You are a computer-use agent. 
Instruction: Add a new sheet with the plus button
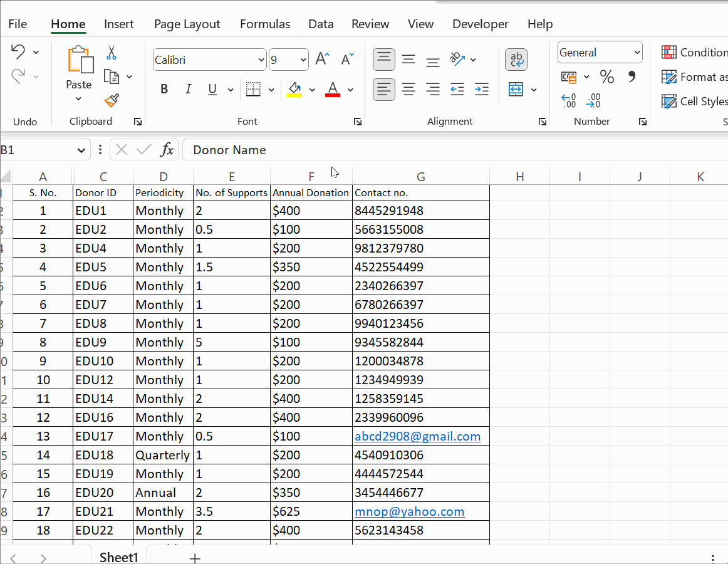(195, 557)
